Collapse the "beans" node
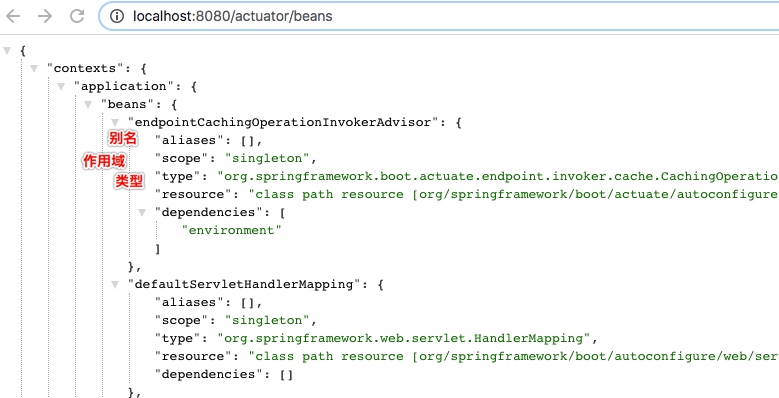This screenshot has height=398, width=779. tap(88, 104)
